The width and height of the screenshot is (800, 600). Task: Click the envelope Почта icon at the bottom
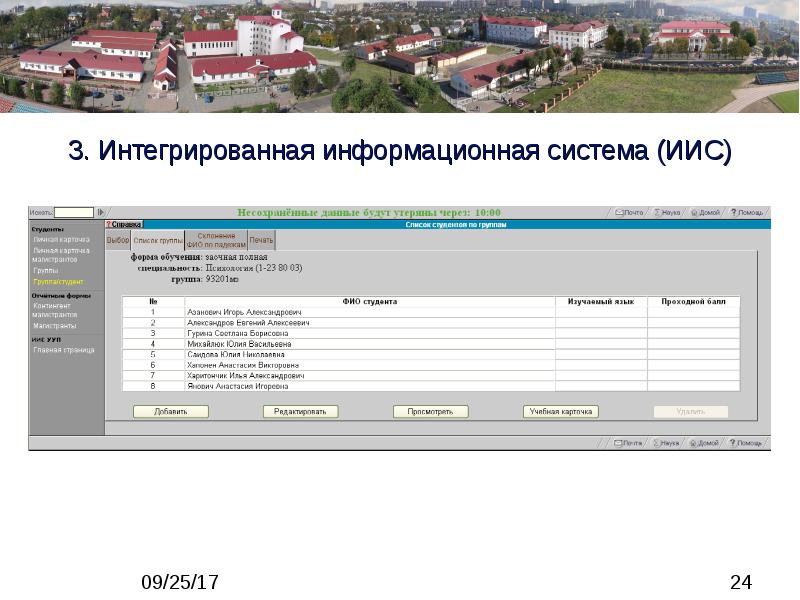(x=629, y=441)
